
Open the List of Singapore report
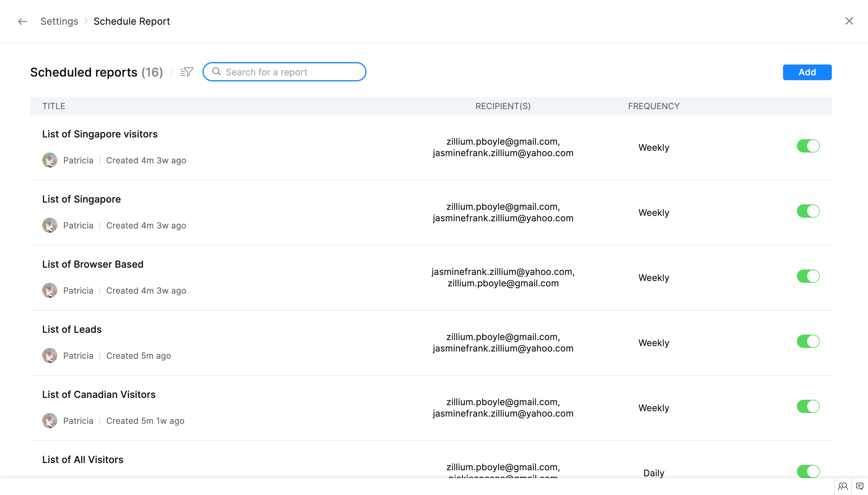click(x=82, y=199)
